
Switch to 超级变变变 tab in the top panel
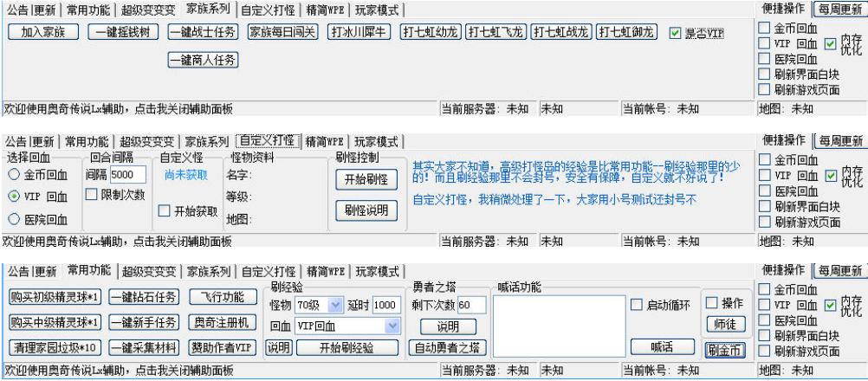[x=147, y=8]
